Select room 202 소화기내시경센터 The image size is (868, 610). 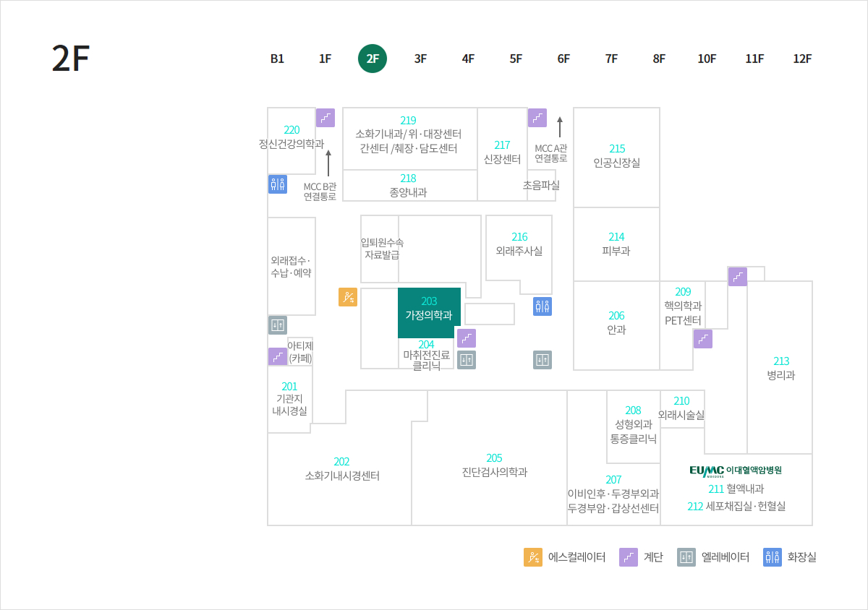pos(341,469)
